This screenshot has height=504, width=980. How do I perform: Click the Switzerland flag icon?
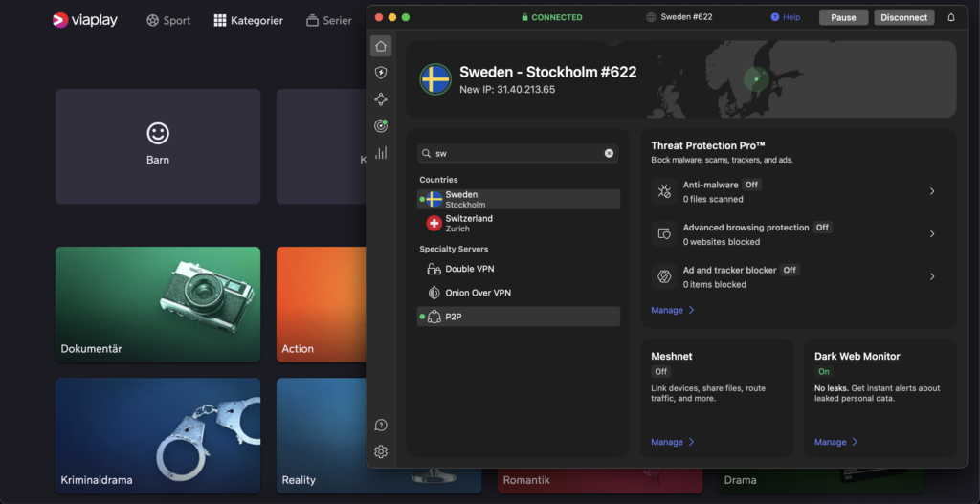point(434,223)
